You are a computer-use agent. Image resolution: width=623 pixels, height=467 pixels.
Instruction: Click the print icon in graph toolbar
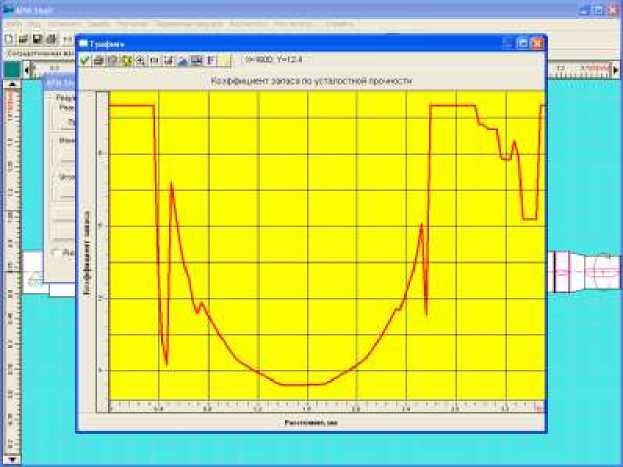click(x=99, y=61)
